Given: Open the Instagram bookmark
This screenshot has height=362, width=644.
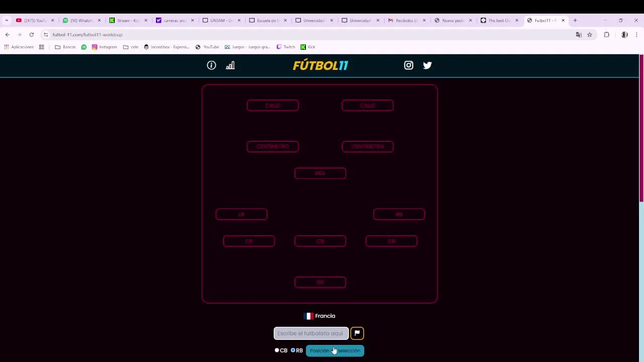Looking at the screenshot, I should click(105, 47).
